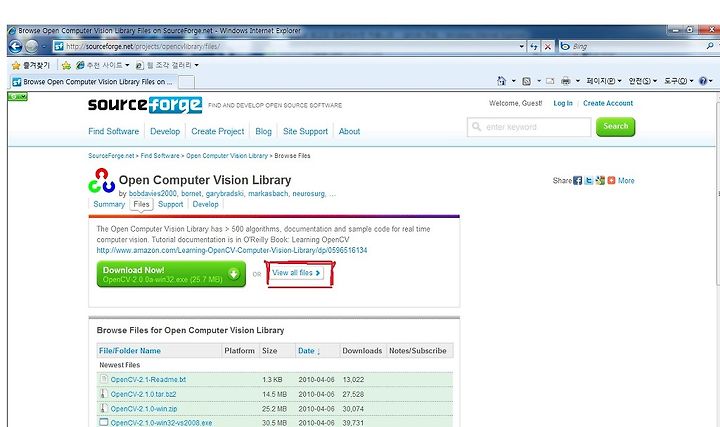
Task: Click the Bing search magnifier icon
Action: pyautogui.click(x=709, y=46)
